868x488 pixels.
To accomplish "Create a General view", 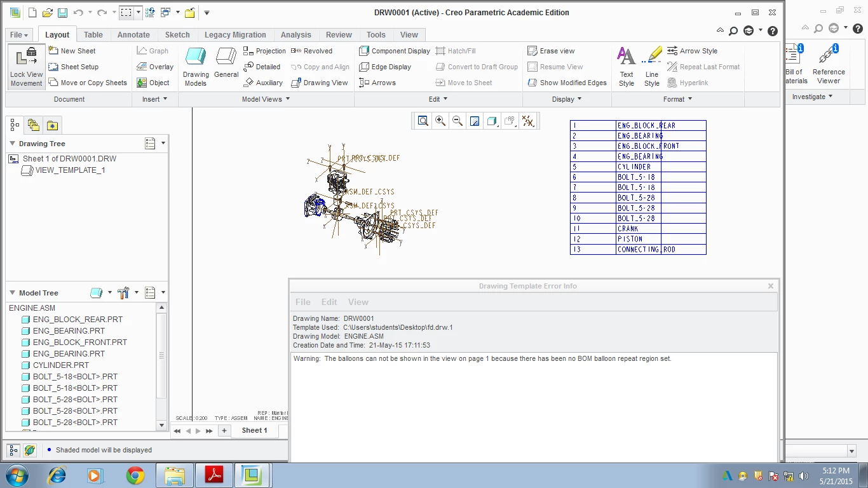I will 226,64.
